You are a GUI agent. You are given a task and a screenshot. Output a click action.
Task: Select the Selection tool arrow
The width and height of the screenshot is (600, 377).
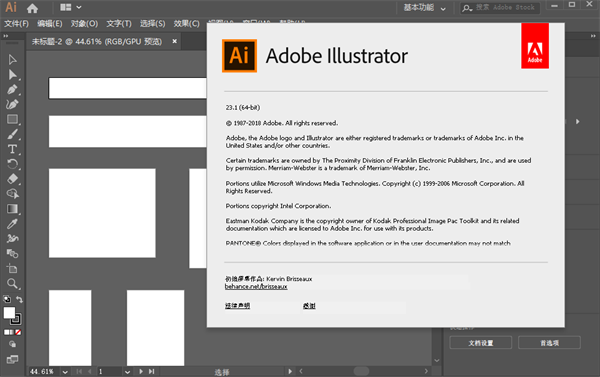pos(12,59)
